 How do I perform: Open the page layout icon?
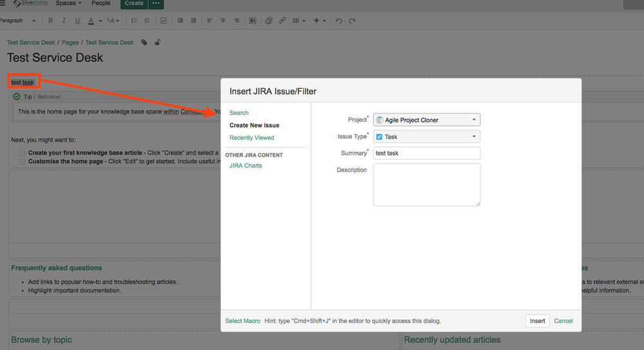point(253,21)
